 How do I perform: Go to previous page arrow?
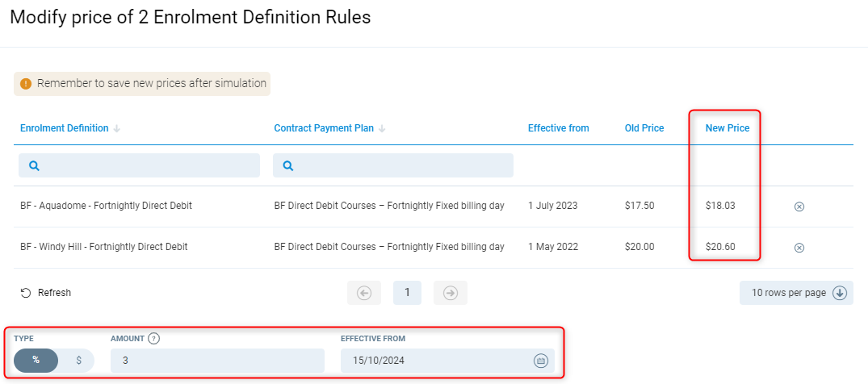click(x=364, y=293)
